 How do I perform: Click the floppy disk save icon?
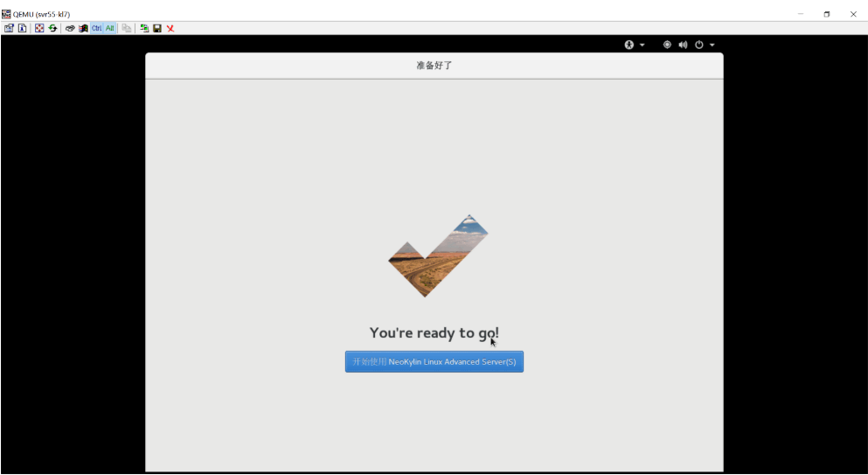tap(157, 28)
